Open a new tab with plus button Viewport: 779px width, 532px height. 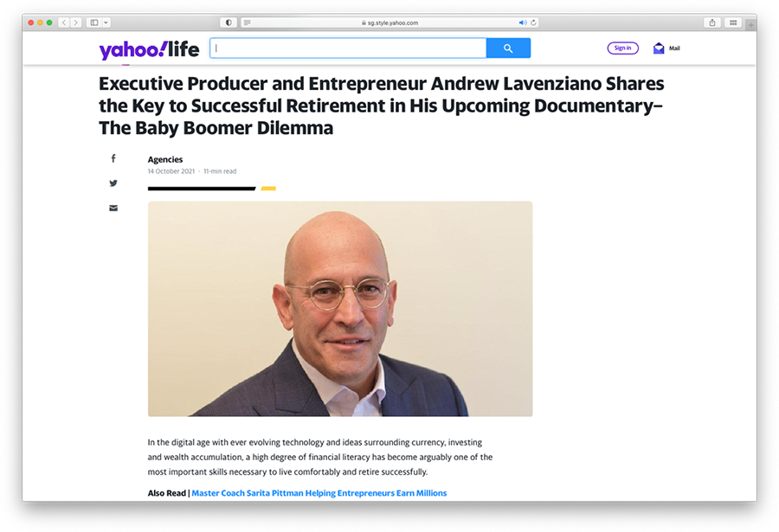click(x=750, y=24)
